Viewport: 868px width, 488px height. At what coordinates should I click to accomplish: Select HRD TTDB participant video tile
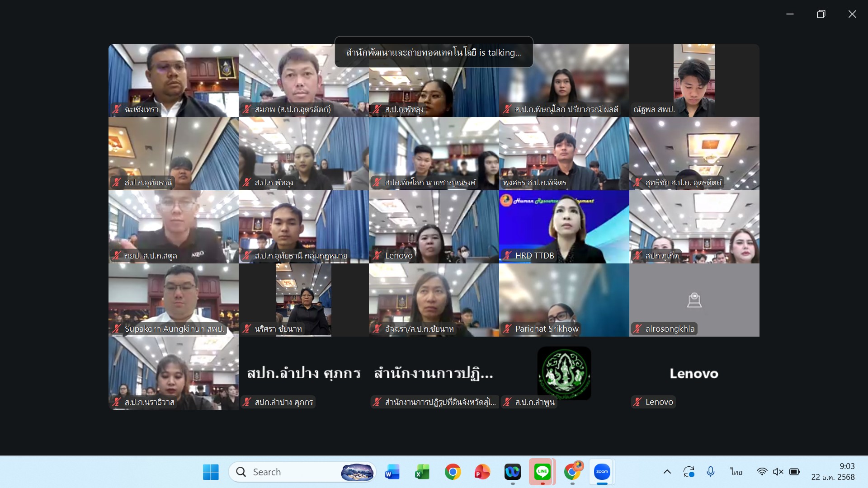coord(564,226)
